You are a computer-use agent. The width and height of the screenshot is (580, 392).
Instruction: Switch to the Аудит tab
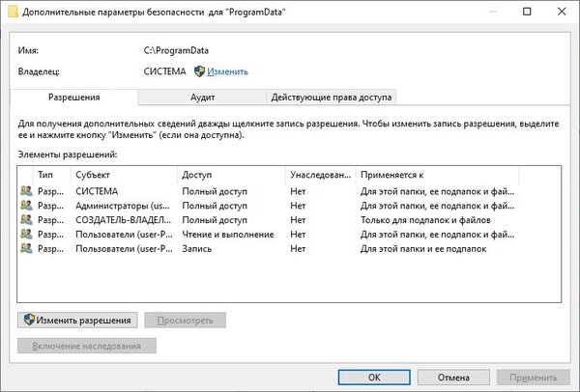[202, 98]
